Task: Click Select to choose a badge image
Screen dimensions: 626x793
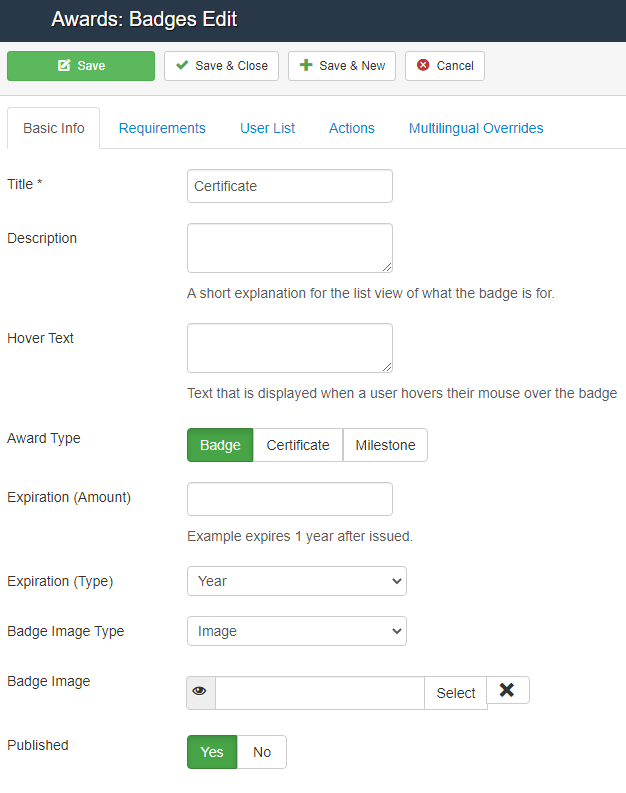Action: 456,693
